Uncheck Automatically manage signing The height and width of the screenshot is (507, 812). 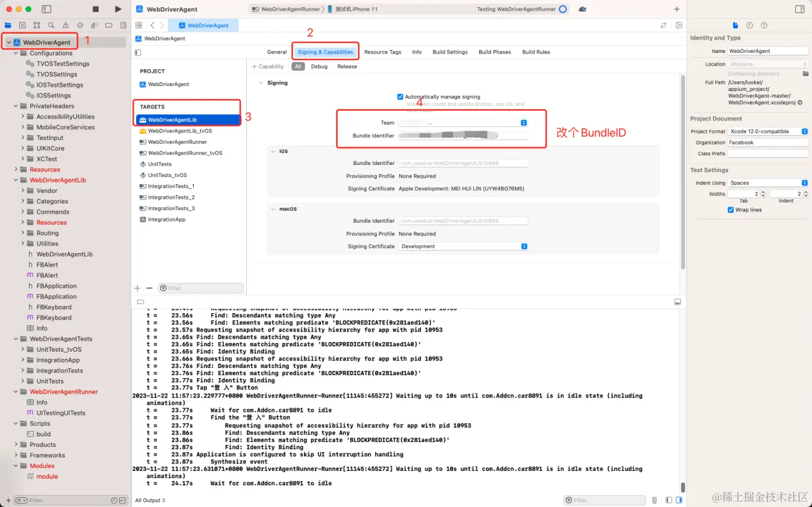tap(400, 96)
